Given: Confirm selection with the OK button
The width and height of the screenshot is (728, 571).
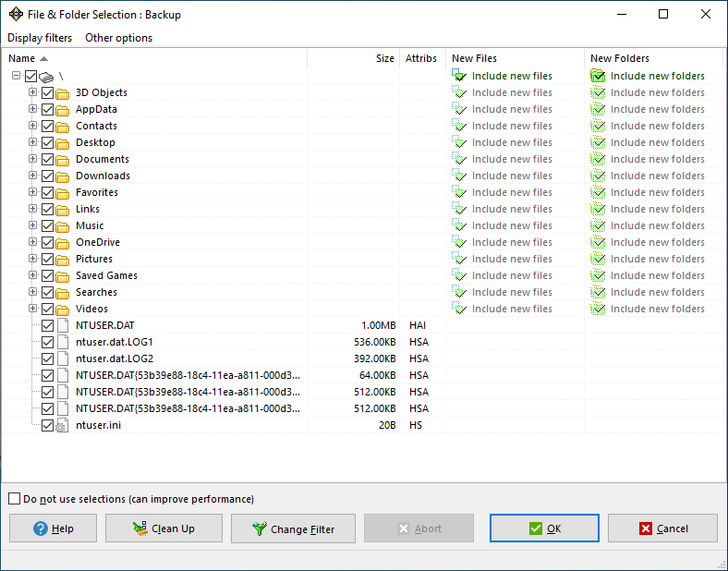Looking at the screenshot, I should (544, 528).
